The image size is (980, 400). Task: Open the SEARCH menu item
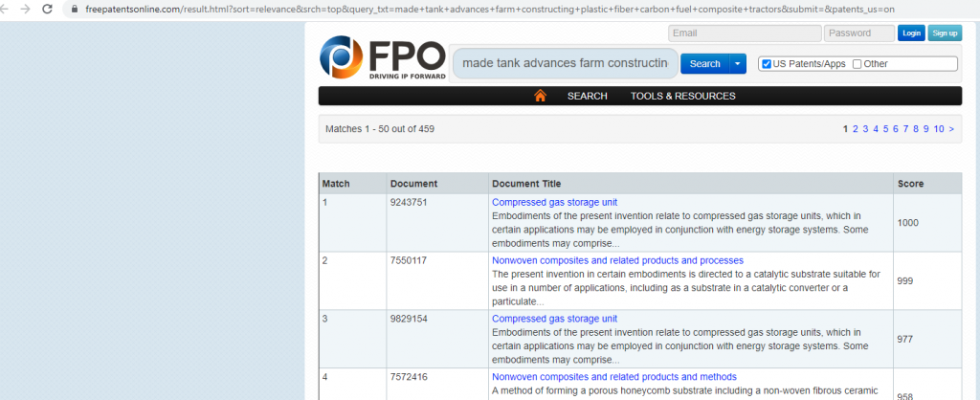(587, 96)
